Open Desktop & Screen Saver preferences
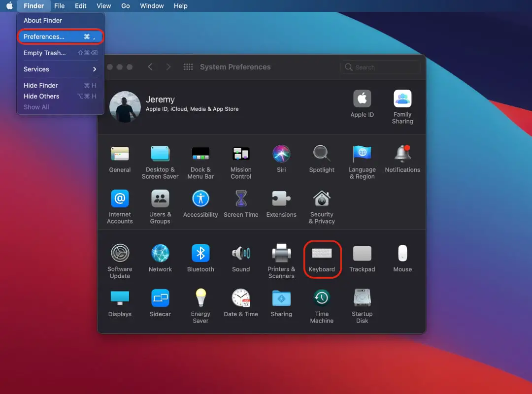The width and height of the screenshot is (532, 394). tap(160, 163)
